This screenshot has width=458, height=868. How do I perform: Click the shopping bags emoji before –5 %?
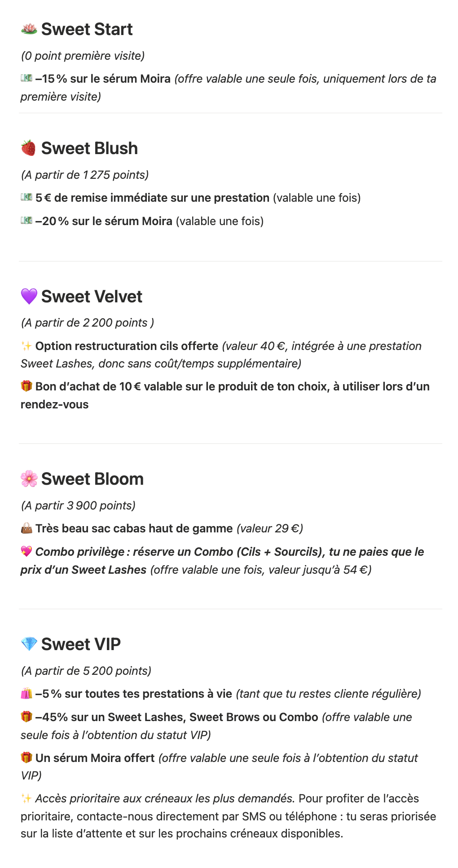point(26,694)
